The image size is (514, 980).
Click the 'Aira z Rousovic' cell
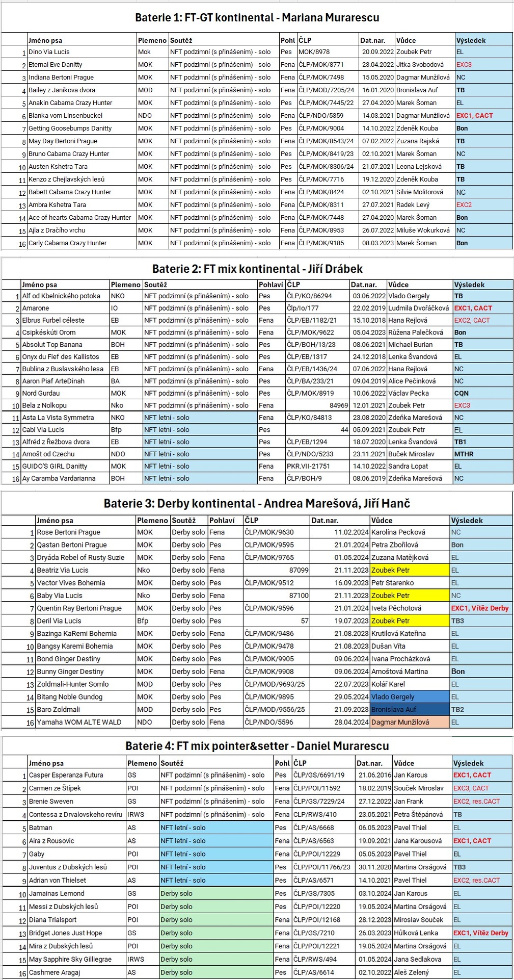(x=76, y=841)
